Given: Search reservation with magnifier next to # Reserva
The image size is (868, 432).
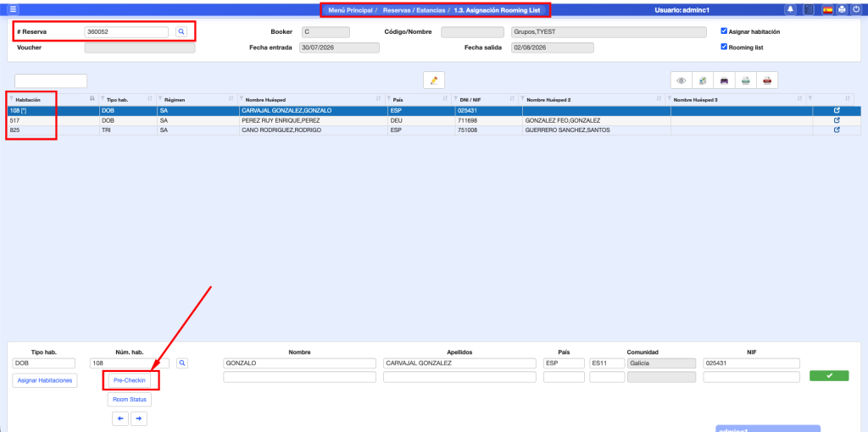Looking at the screenshot, I should (x=181, y=32).
